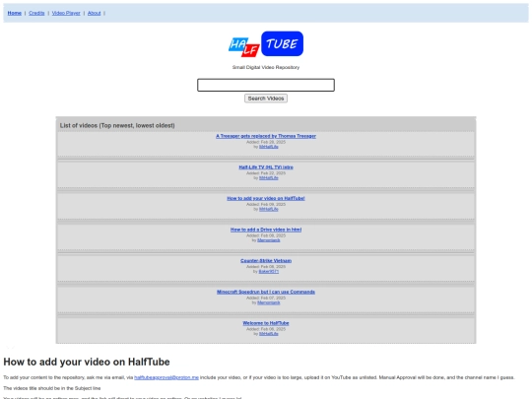Focus the video search text field
532x399 pixels.
pos(266,85)
